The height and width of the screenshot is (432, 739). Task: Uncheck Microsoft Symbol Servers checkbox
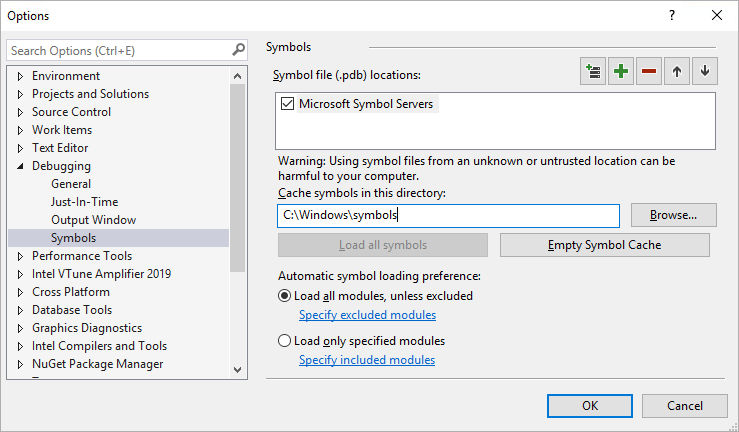[288, 104]
